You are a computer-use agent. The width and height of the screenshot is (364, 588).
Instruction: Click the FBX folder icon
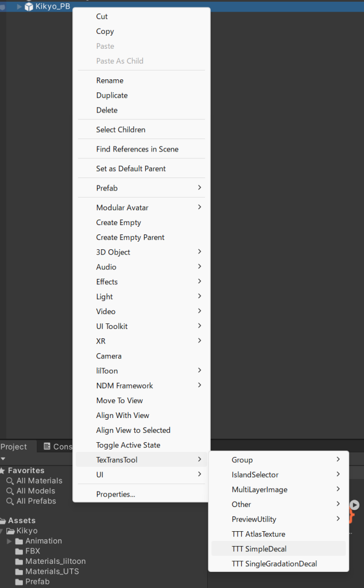coord(20,551)
